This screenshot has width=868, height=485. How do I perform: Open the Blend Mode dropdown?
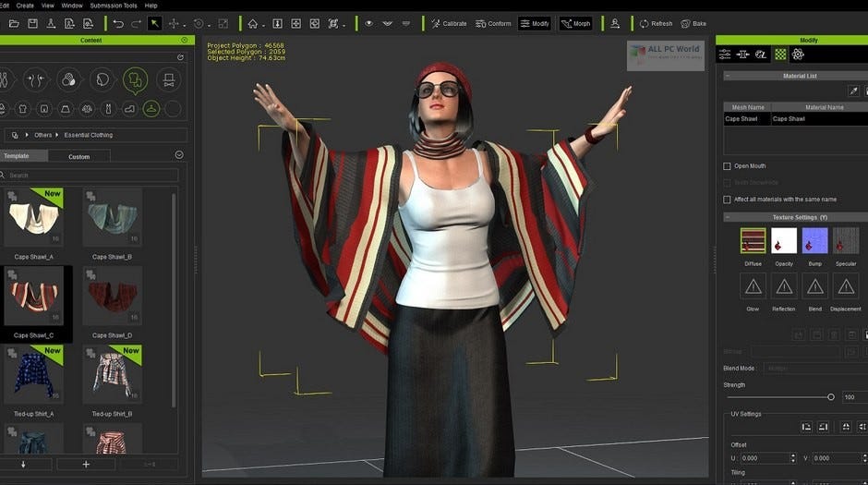pos(814,369)
